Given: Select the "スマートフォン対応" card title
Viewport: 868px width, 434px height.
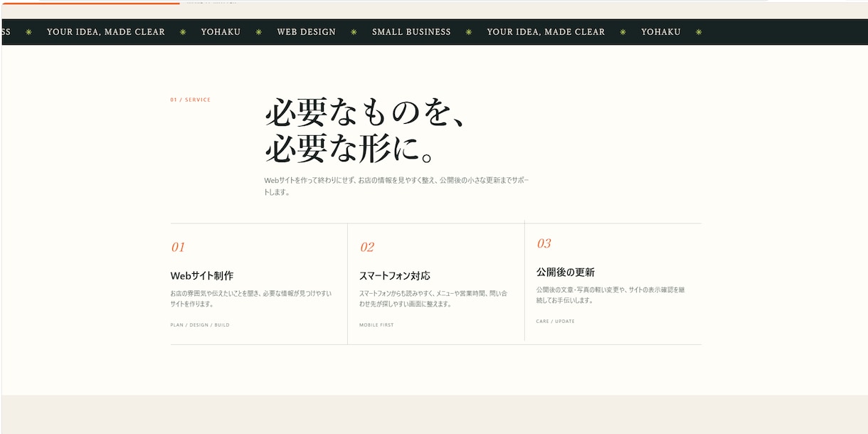Looking at the screenshot, I should pyautogui.click(x=395, y=275).
